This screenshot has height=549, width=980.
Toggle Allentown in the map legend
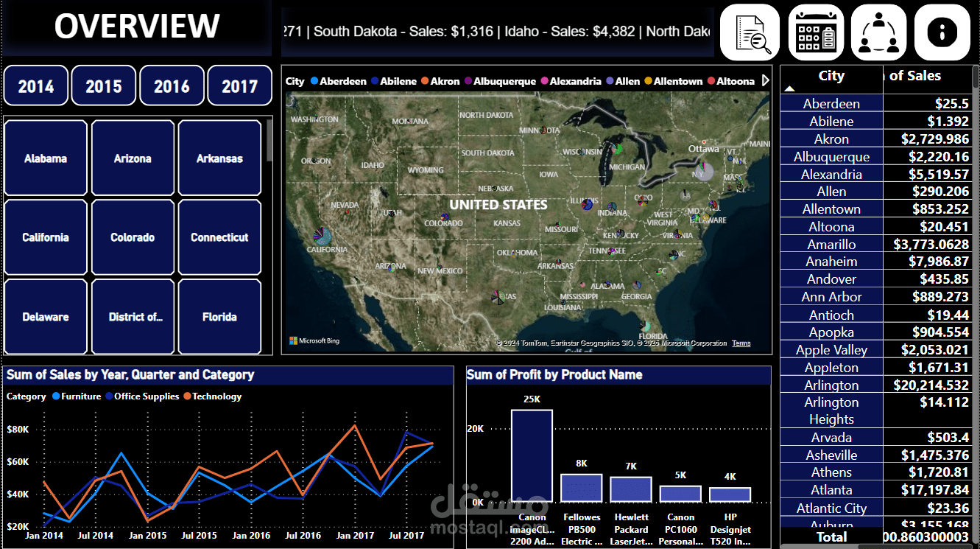click(673, 81)
